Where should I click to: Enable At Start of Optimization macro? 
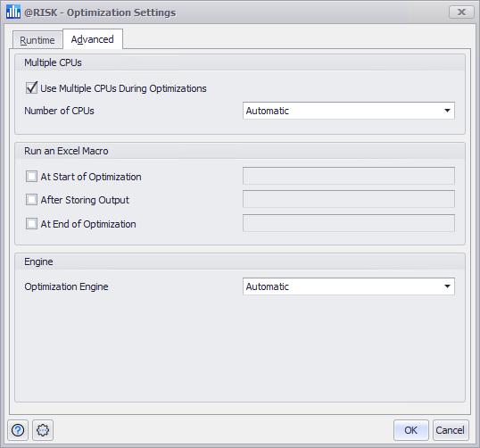pos(31,177)
